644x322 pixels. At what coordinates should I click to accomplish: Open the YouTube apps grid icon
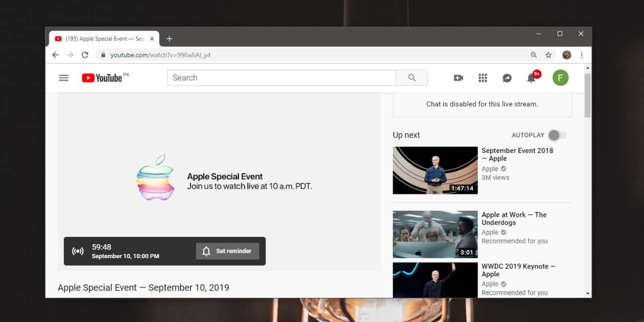(x=482, y=78)
